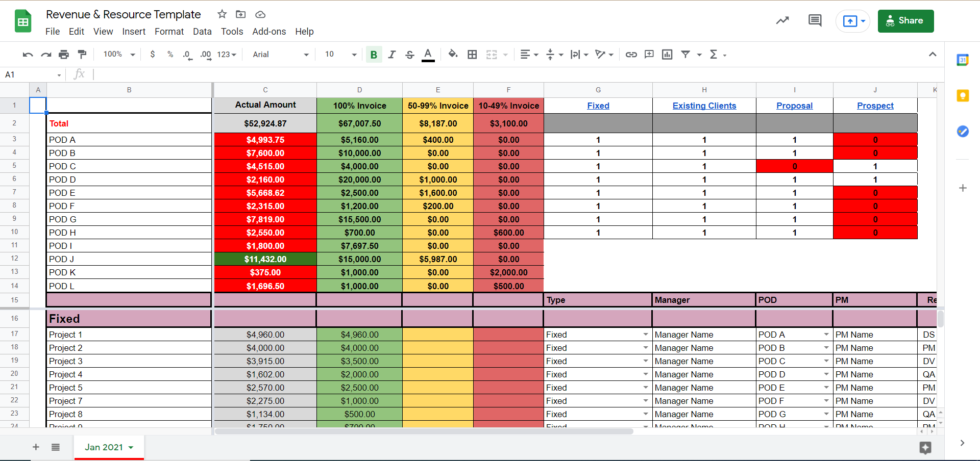Print the spreadsheet with printer icon
The width and height of the screenshot is (980, 461).
[x=64, y=55]
